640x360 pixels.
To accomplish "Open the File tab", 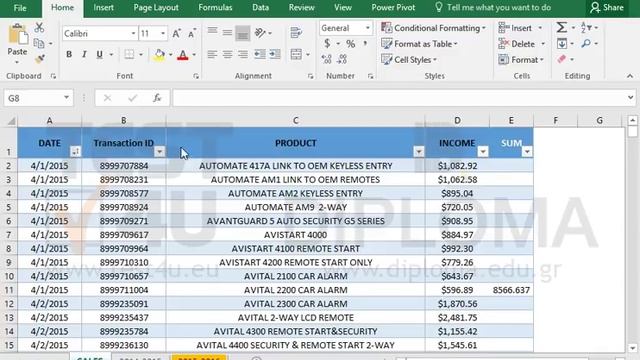I will tap(20, 8).
